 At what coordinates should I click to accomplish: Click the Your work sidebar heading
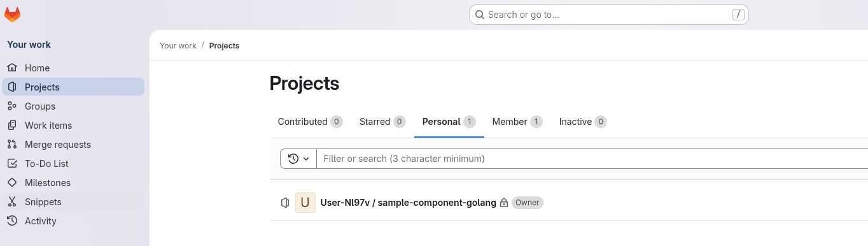point(29,45)
